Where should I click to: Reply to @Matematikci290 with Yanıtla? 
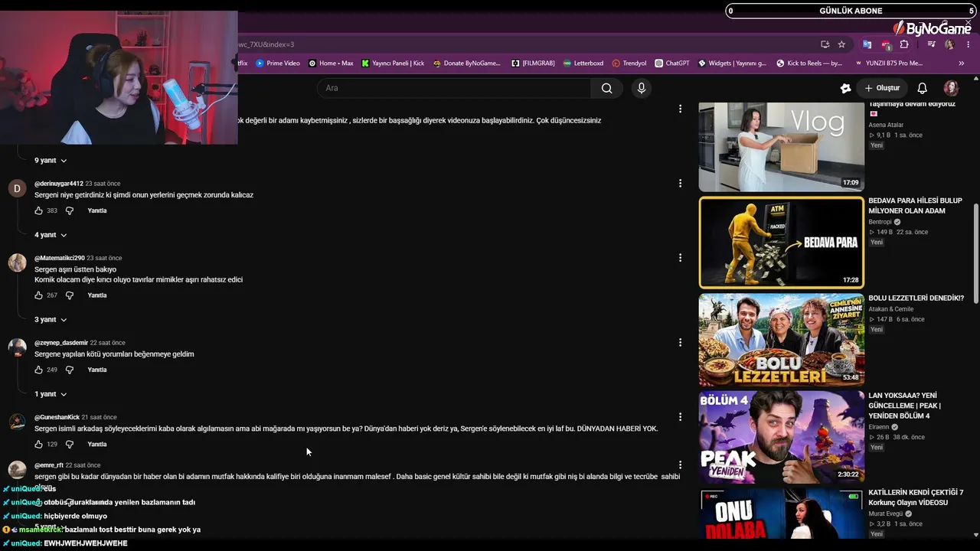[x=97, y=295]
